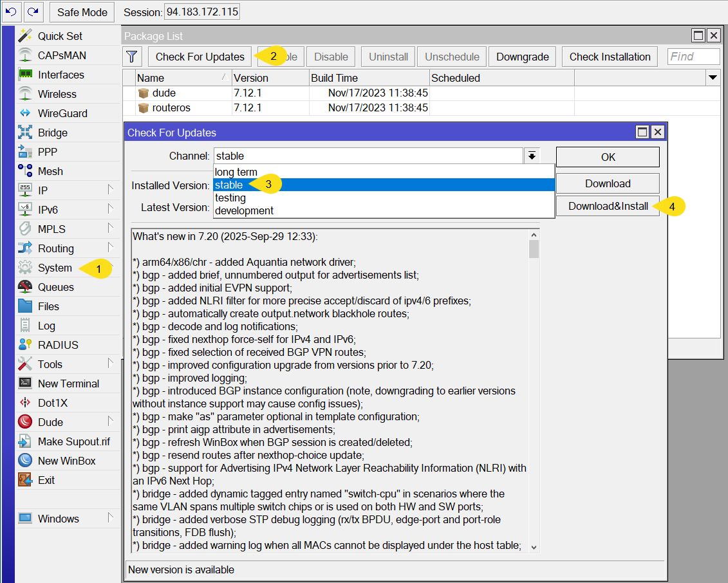Image resolution: width=728 pixels, height=583 pixels.
Task: Click the Redo arrow icon
Action: (33, 12)
